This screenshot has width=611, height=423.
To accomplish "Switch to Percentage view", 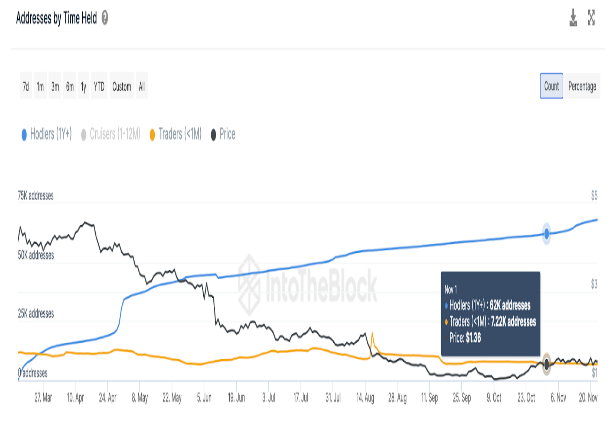I will (x=582, y=87).
